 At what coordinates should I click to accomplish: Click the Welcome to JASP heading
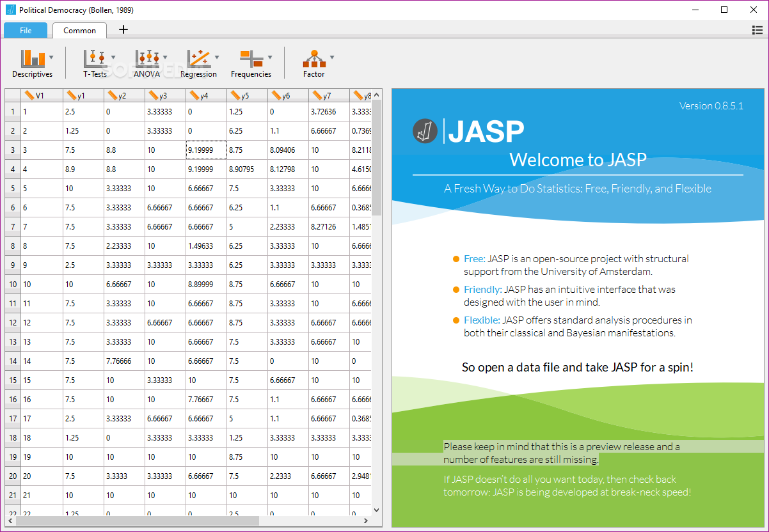578,159
